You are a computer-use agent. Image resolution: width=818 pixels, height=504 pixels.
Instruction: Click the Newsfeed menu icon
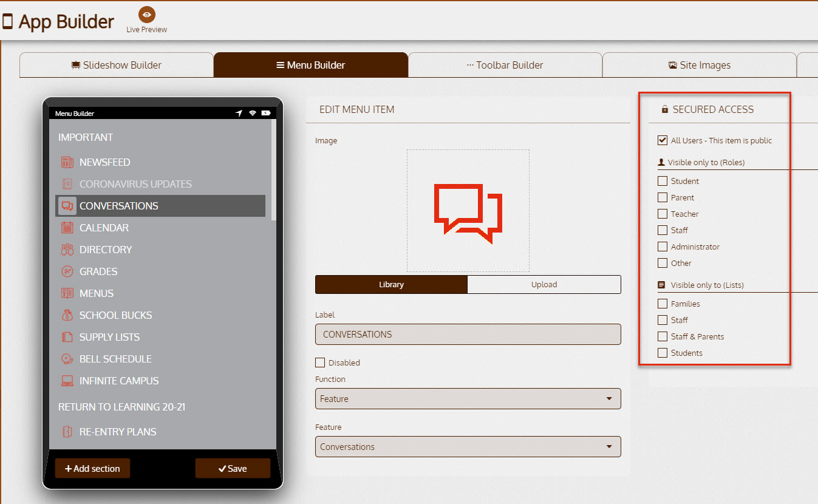(x=67, y=162)
